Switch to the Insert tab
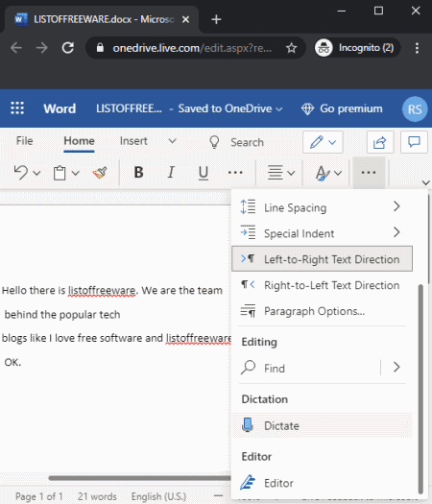 (x=133, y=141)
